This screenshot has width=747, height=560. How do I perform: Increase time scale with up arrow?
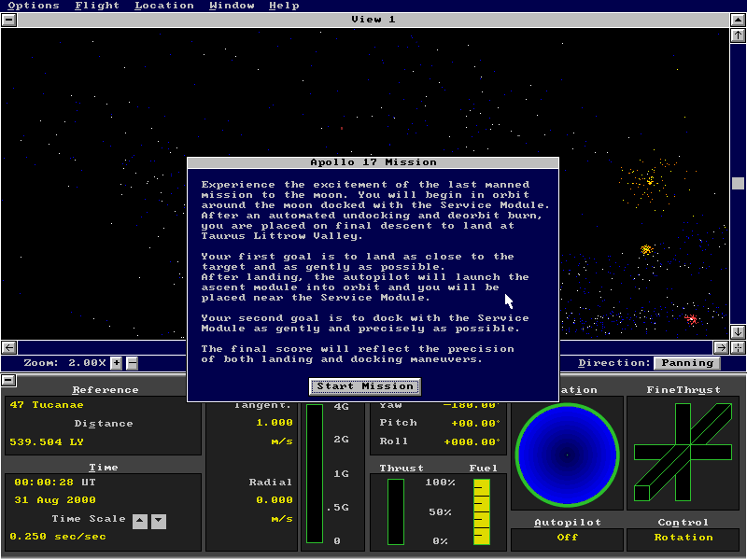pos(139,521)
